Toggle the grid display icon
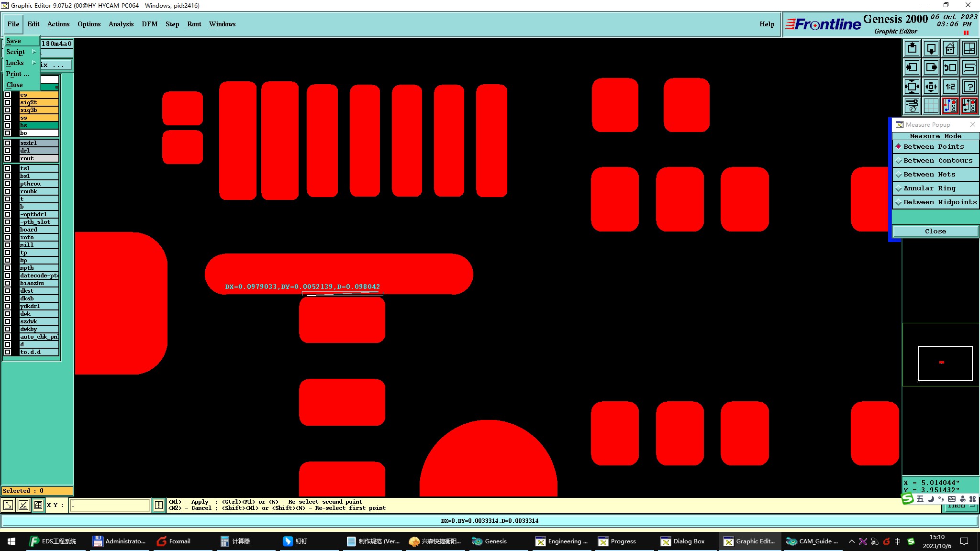This screenshot has width=980, height=551. pyautogui.click(x=931, y=106)
